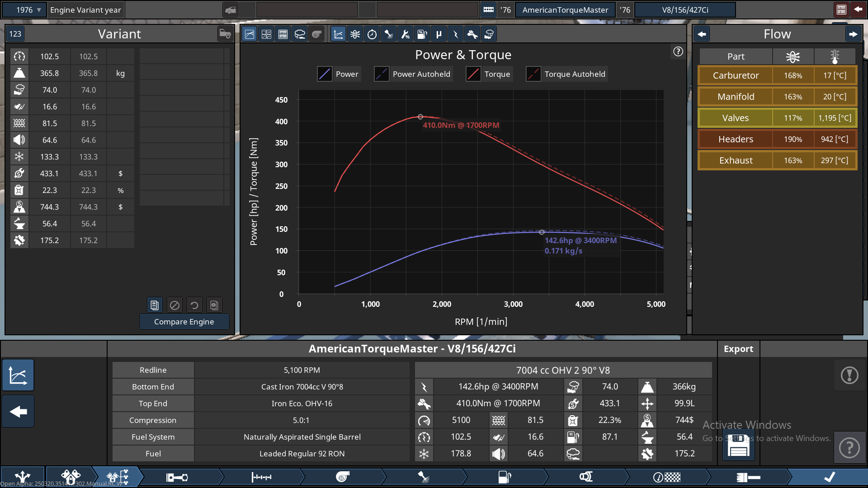Open the engine family calendar icon
Image resolution: width=868 pixels, height=488 pixels.
[489, 9]
